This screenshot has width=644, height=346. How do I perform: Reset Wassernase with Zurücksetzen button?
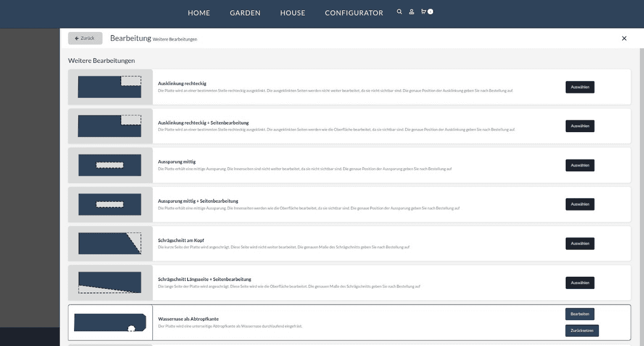[x=582, y=330]
